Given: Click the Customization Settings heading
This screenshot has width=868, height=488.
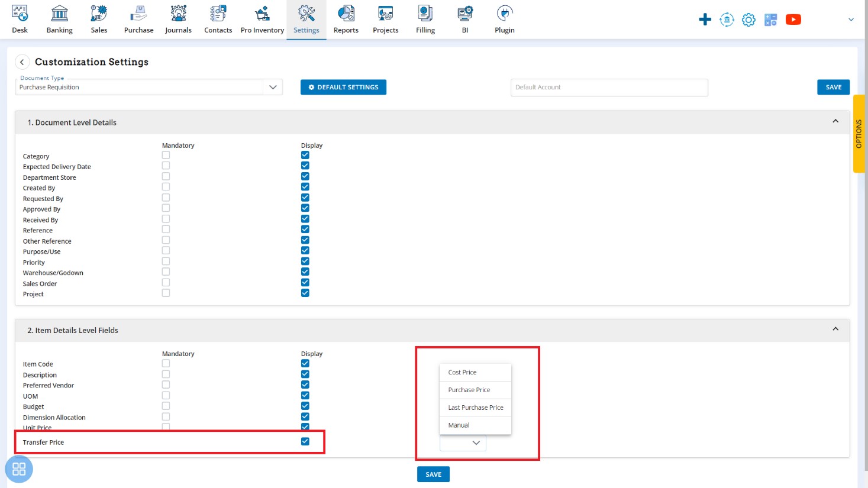Looking at the screenshot, I should coord(92,62).
